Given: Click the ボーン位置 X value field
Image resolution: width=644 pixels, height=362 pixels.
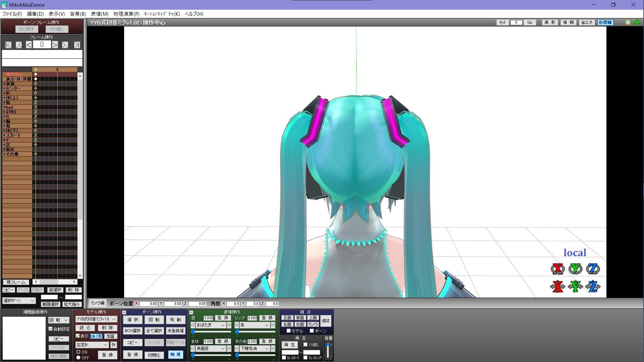Looking at the screenshot, I should click(x=149, y=304).
